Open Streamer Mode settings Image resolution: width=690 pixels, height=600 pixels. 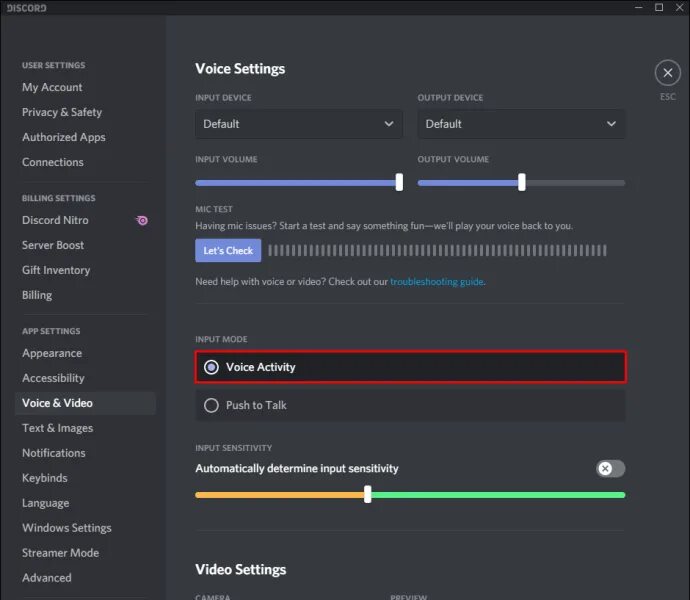[x=60, y=553]
